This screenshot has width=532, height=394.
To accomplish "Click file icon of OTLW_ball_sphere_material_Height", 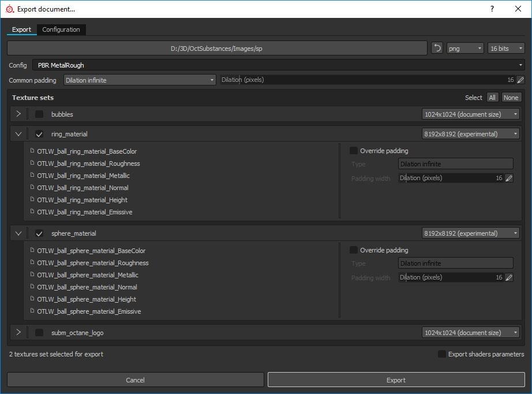I will 32,299.
